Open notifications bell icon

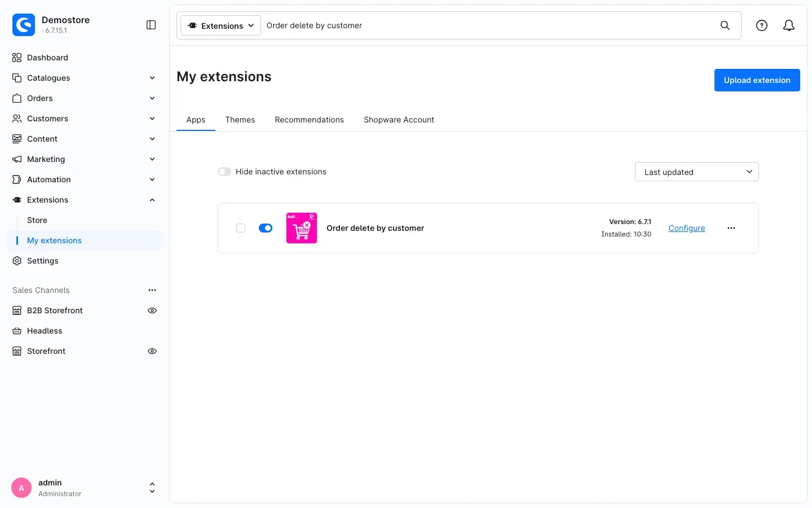[789, 25]
